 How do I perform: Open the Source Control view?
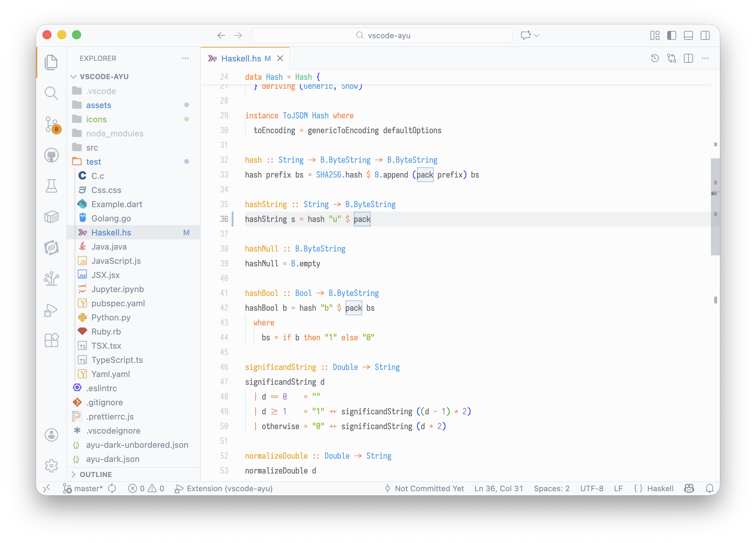(x=52, y=124)
